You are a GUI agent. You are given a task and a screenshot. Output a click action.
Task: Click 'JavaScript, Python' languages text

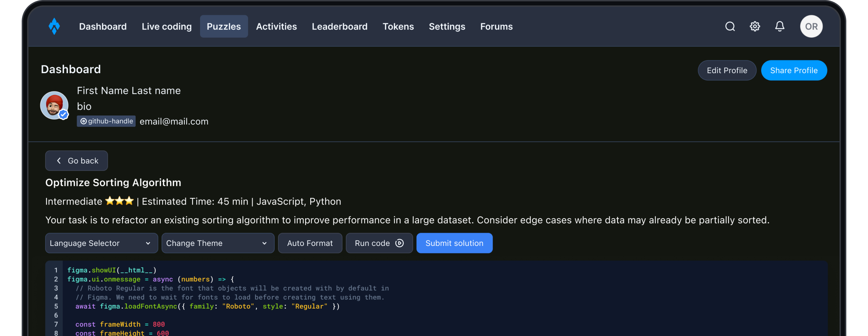tap(299, 202)
